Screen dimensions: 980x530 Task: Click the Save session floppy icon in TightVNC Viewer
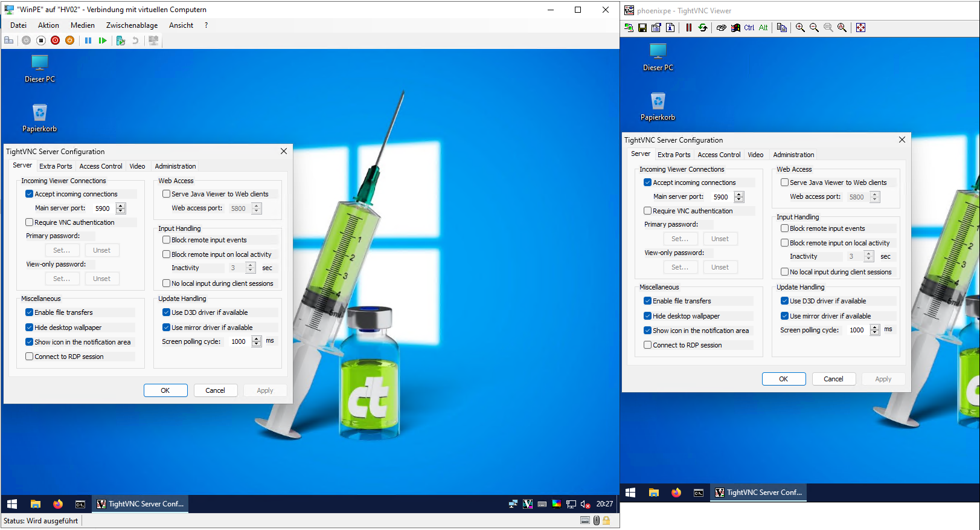coord(642,28)
